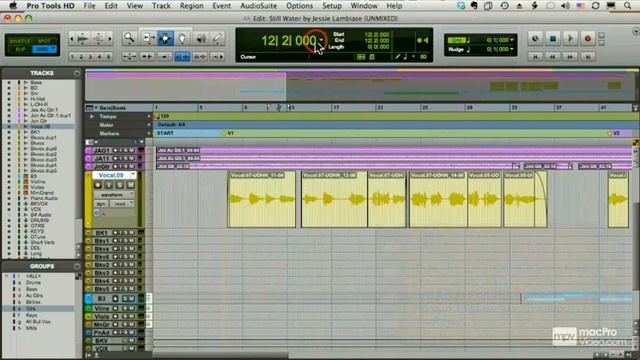This screenshot has width=640, height=360.
Task: Select Drums group in Groups list
Action: coord(33,282)
